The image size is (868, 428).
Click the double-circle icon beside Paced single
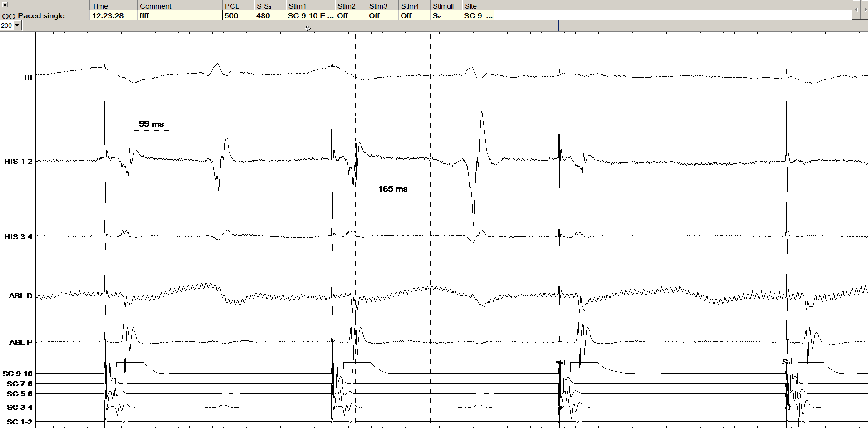[x=9, y=16]
